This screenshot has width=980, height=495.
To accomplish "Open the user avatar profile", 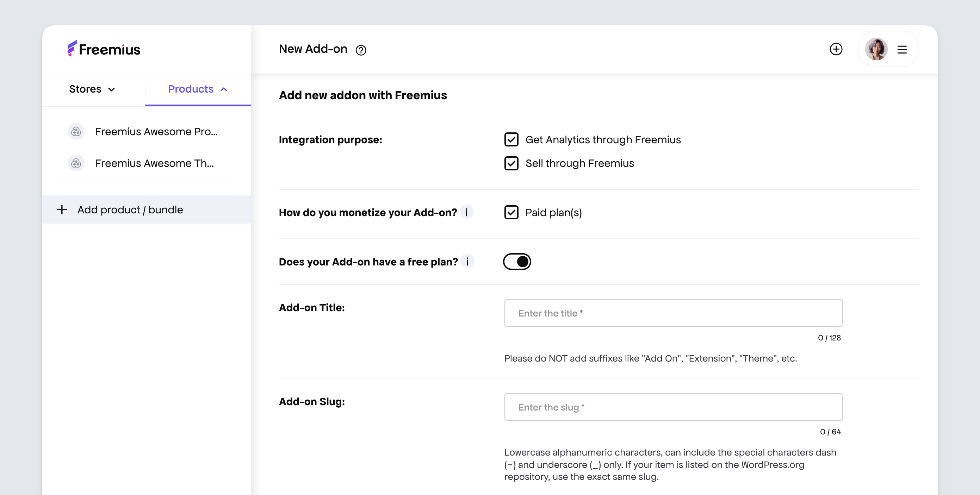I will pos(876,49).
